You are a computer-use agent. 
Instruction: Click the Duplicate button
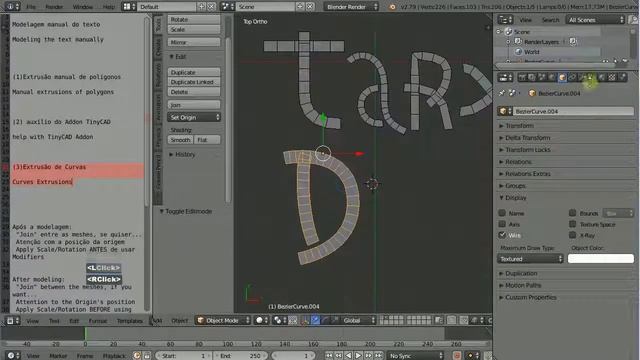tap(194, 72)
